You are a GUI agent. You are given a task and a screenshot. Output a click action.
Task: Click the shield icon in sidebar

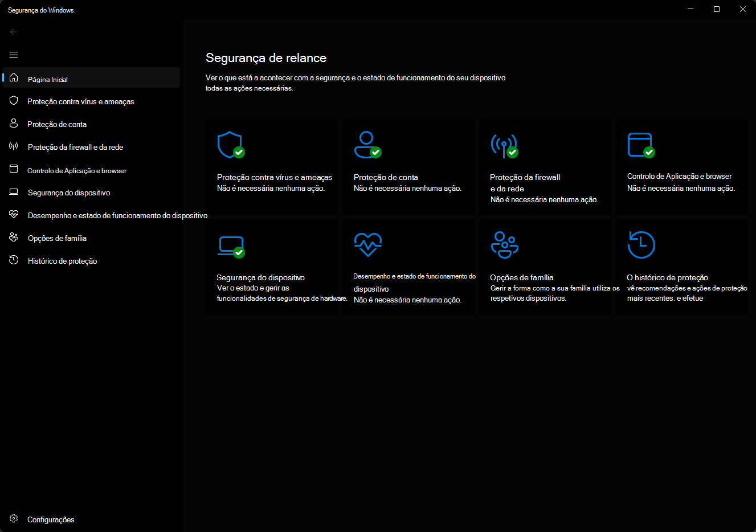(14, 100)
